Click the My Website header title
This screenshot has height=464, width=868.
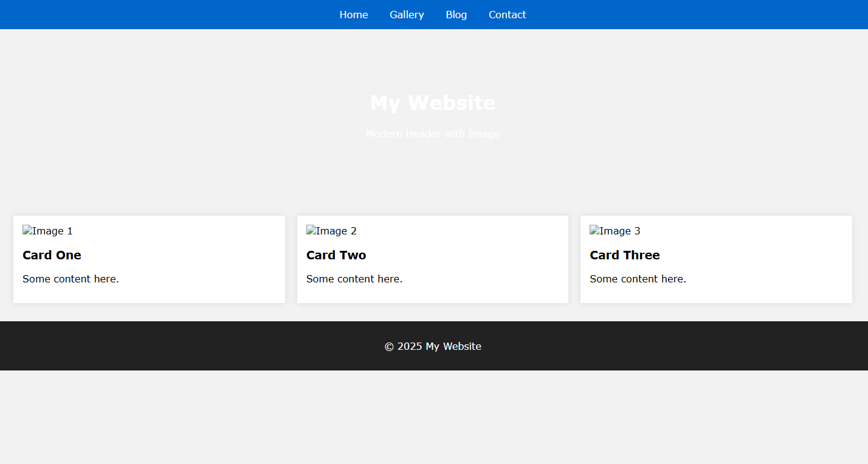pos(433,103)
